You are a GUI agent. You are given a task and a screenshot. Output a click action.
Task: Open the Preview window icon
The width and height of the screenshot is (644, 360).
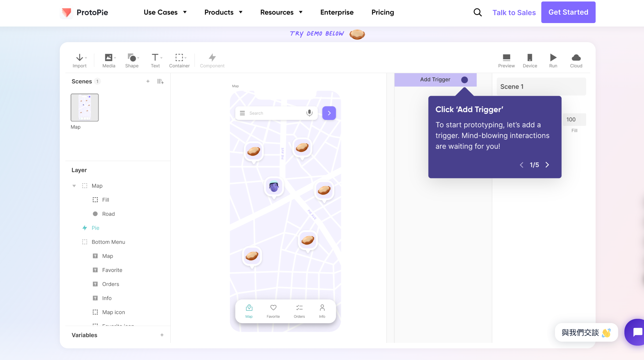(x=506, y=58)
